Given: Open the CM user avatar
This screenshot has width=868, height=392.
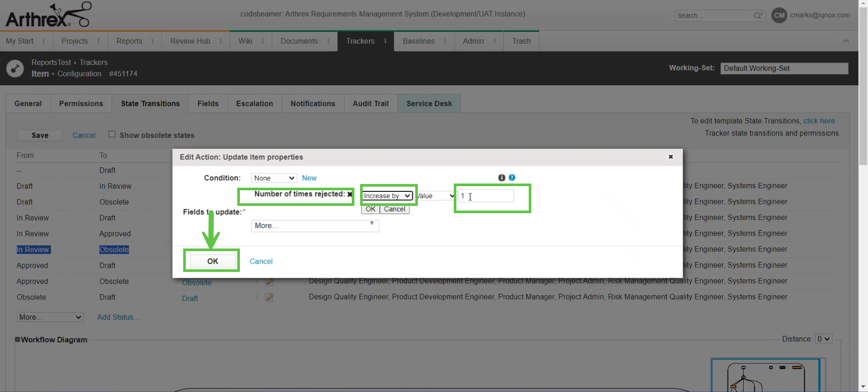Looking at the screenshot, I should (779, 15).
